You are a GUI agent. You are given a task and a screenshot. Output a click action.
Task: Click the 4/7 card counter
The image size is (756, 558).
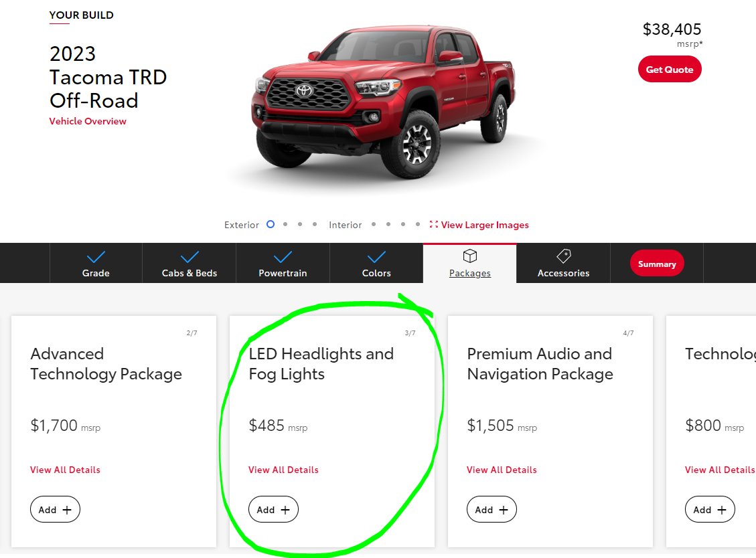click(628, 333)
